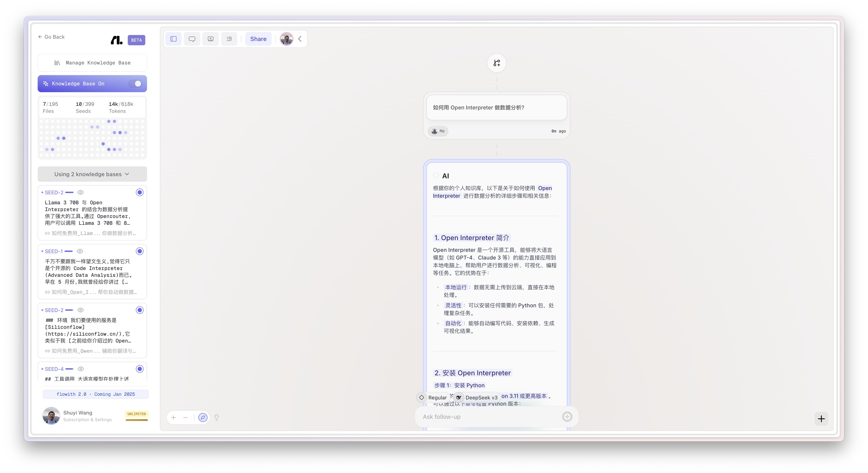The image size is (868, 473).
Task: Click the lightbulb tips icon
Action: coord(217,417)
